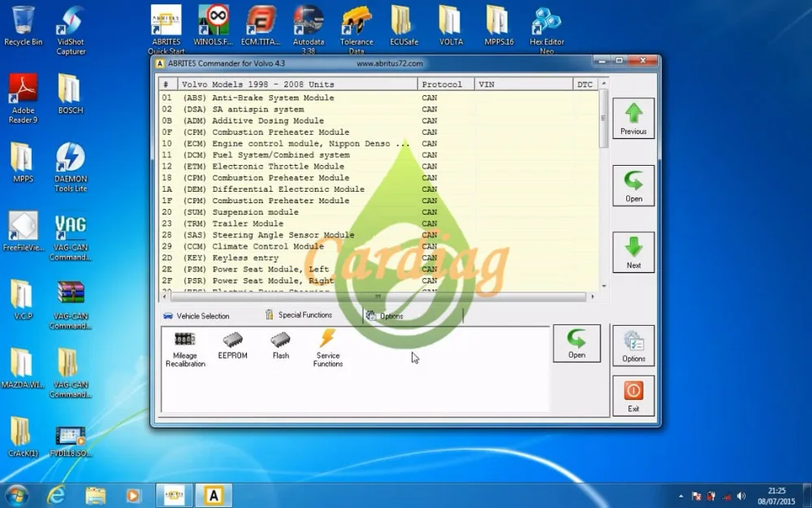The width and height of the screenshot is (812, 508).
Task: Click the volume speaker icon in system tray
Action: [x=741, y=497]
